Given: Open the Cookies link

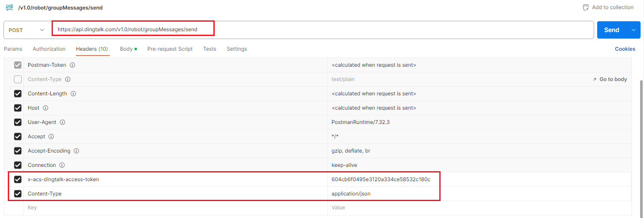Looking at the screenshot, I should tap(624, 49).
